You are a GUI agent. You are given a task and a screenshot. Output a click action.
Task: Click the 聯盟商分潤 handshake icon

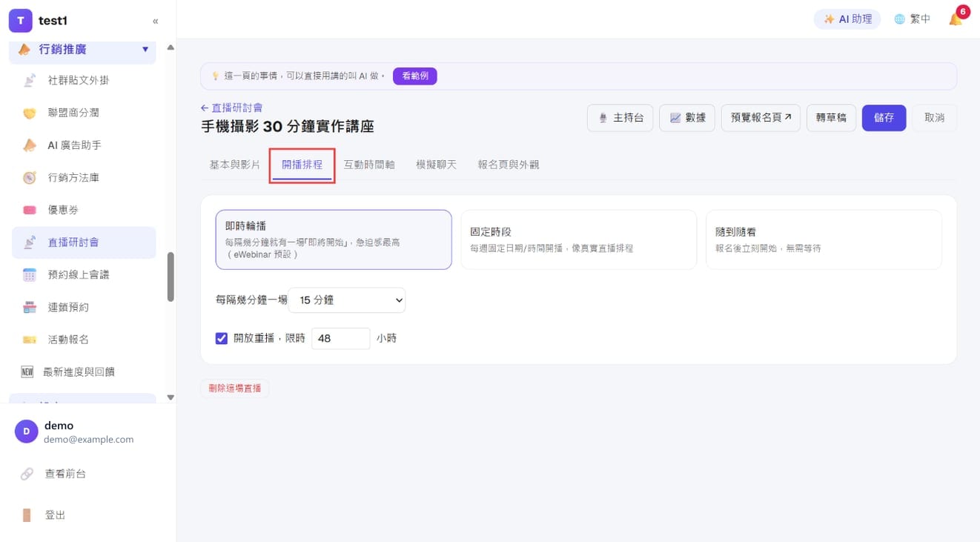(30, 113)
